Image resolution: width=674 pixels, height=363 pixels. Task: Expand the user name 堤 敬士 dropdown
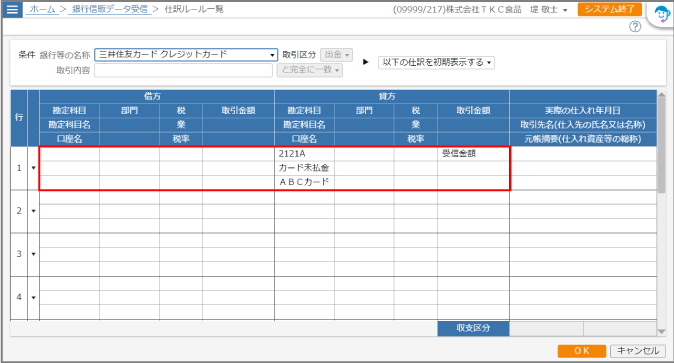pyautogui.click(x=548, y=9)
